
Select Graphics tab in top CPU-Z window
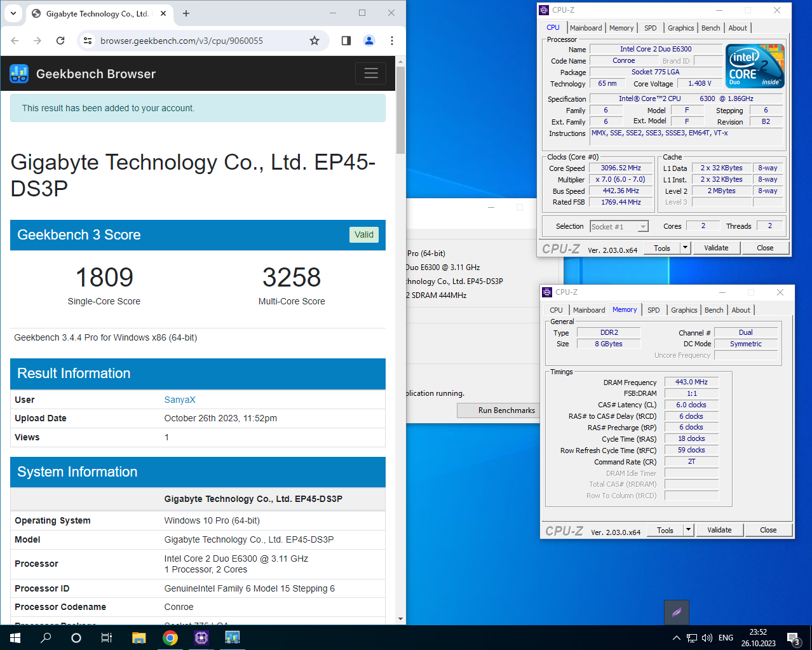pyautogui.click(x=681, y=28)
